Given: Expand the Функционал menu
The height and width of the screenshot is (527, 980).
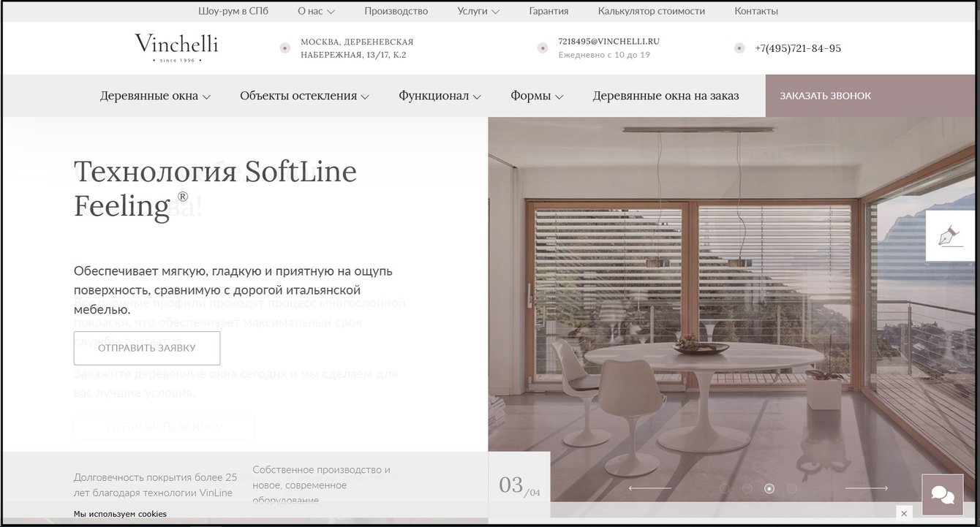Looking at the screenshot, I should [440, 96].
